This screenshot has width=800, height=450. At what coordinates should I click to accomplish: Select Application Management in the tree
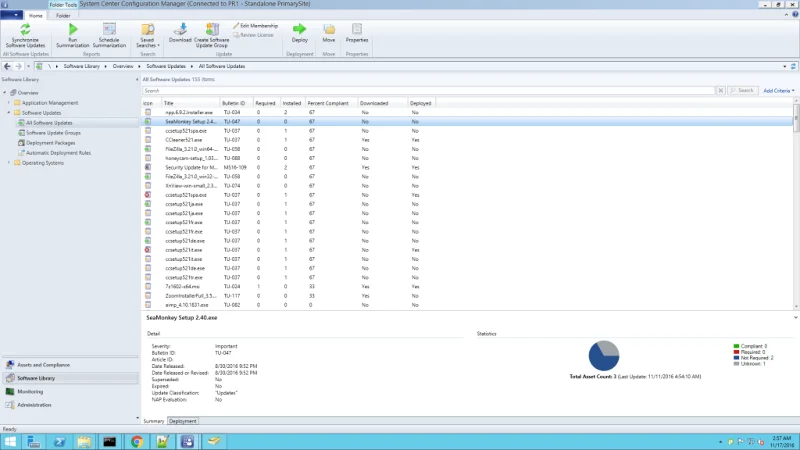50,103
